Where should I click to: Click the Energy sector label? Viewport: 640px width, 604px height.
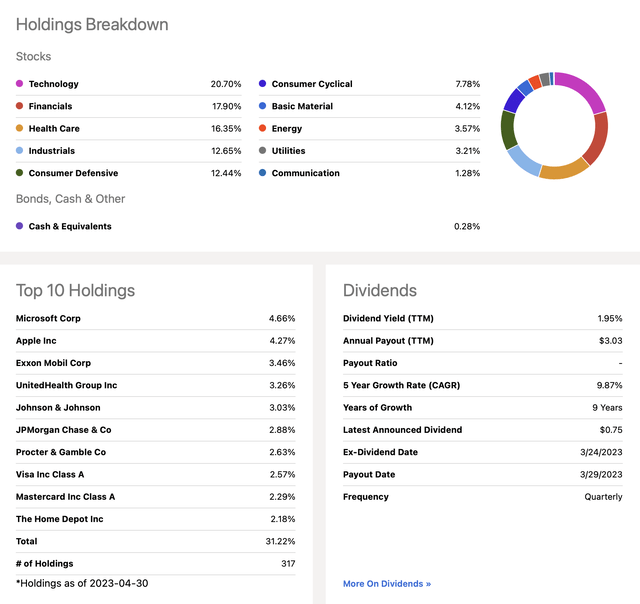287,129
